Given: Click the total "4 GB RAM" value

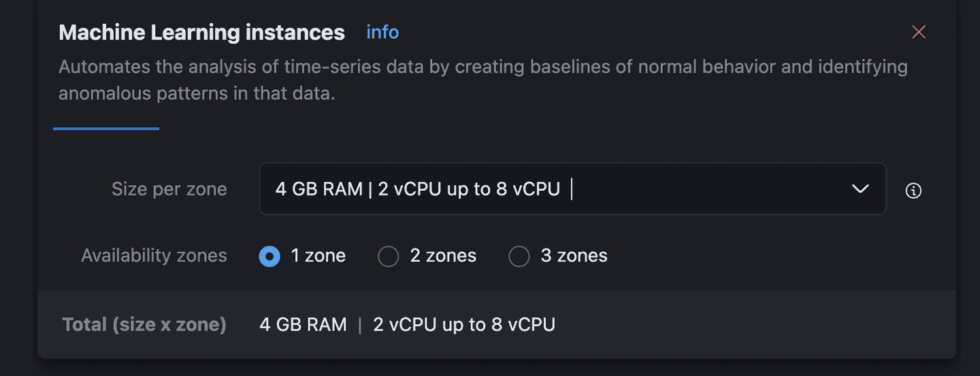Looking at the screenshot, I should (303, 324).
